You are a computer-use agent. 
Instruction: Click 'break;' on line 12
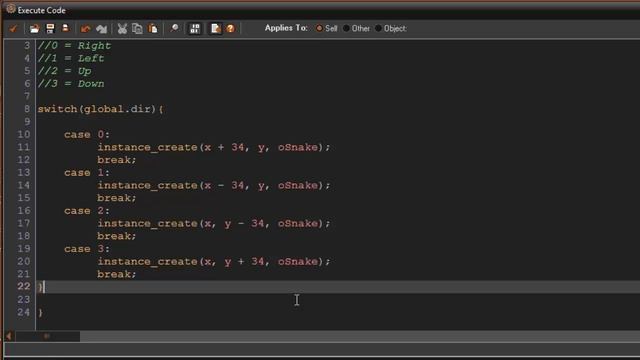(117, 160)
